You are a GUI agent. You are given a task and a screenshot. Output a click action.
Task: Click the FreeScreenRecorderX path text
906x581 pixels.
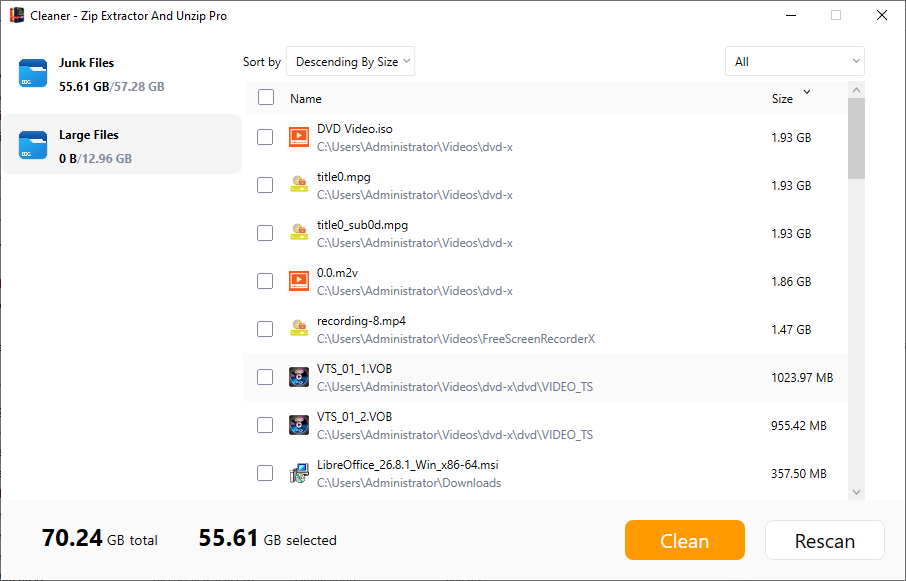456,338
